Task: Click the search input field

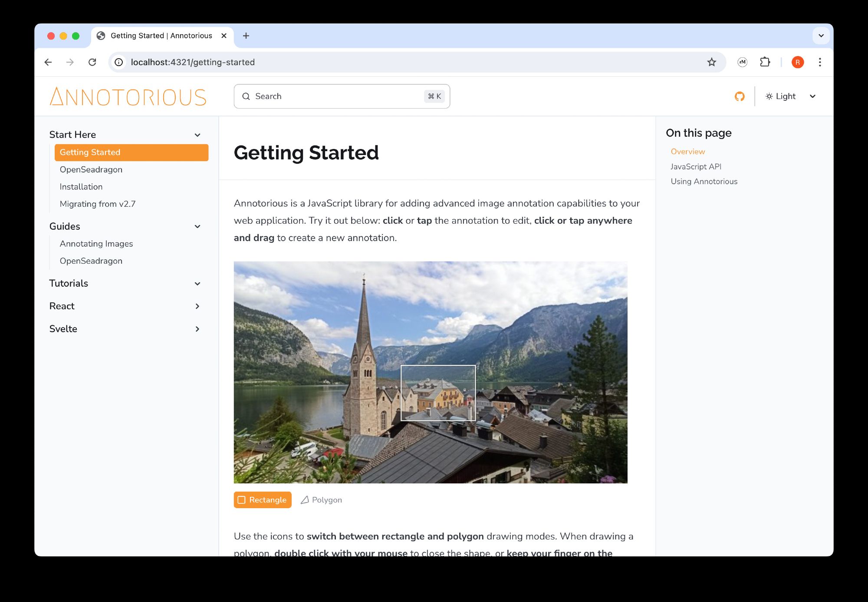Action: click(x=342, y=96)
